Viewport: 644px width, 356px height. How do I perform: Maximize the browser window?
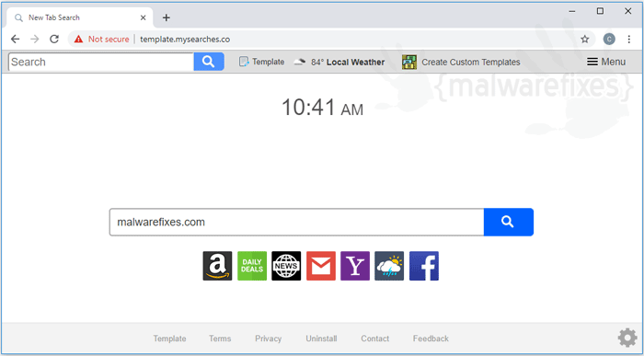coord(600,11)
